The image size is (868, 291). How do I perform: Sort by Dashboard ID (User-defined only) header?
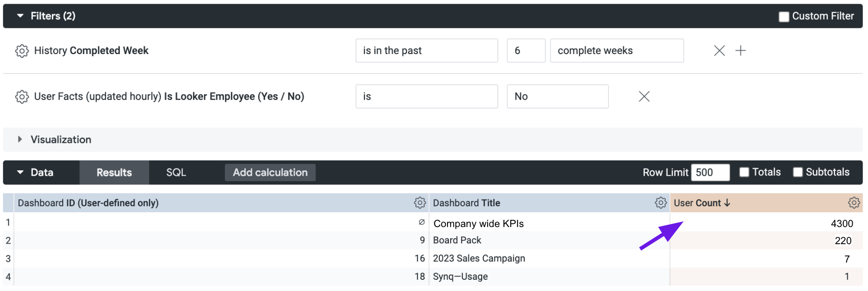(88, 203)
